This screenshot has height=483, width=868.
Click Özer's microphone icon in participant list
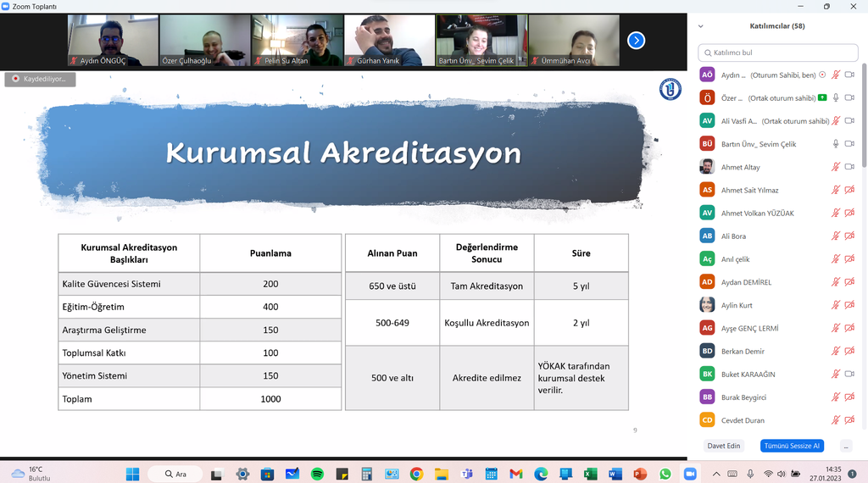(836, 97)
